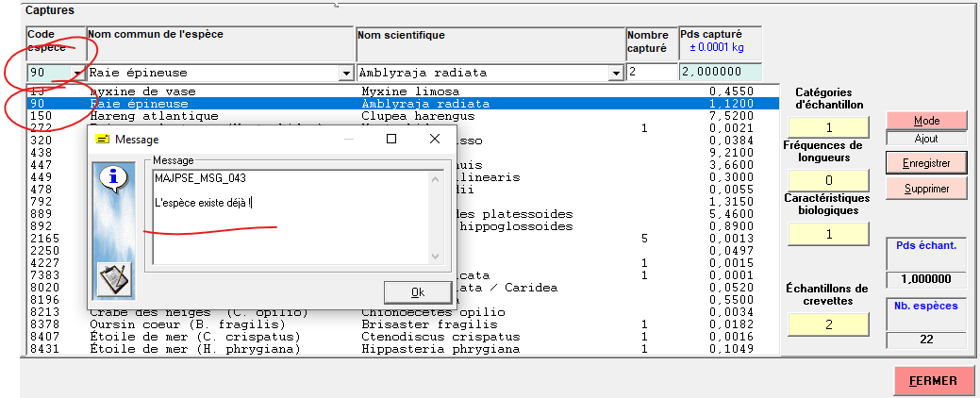This screenshot has width=980, height=398.
Task: Click scroll up arrow in message box
Action: click(435, 178)
